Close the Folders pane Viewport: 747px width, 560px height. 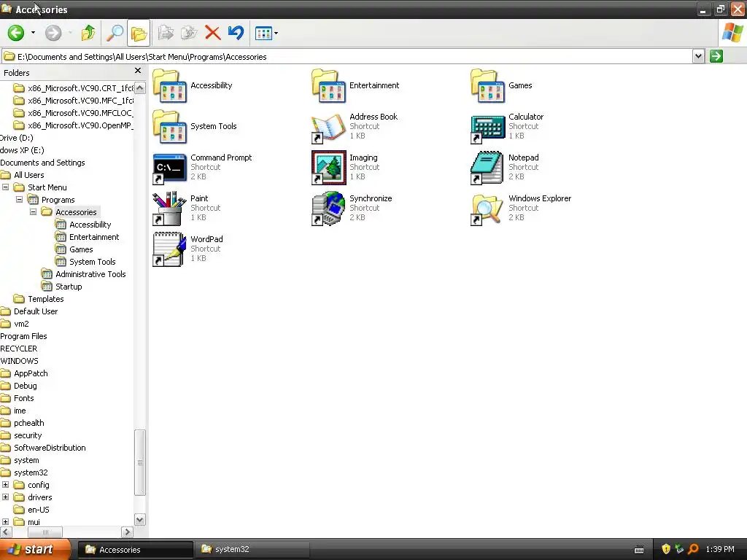[x=138, y=71]
